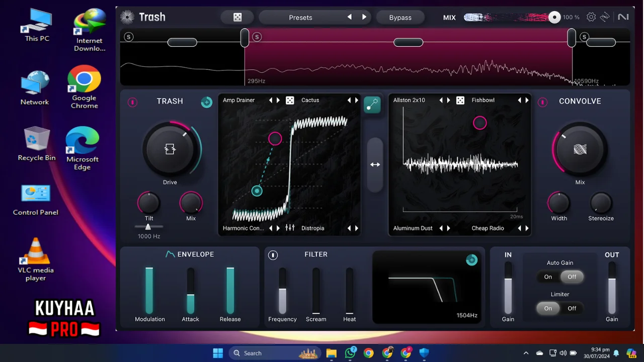This screenshot has height=362, width=644.
Task: Click the output Gain slider
Action: (612, 288)
